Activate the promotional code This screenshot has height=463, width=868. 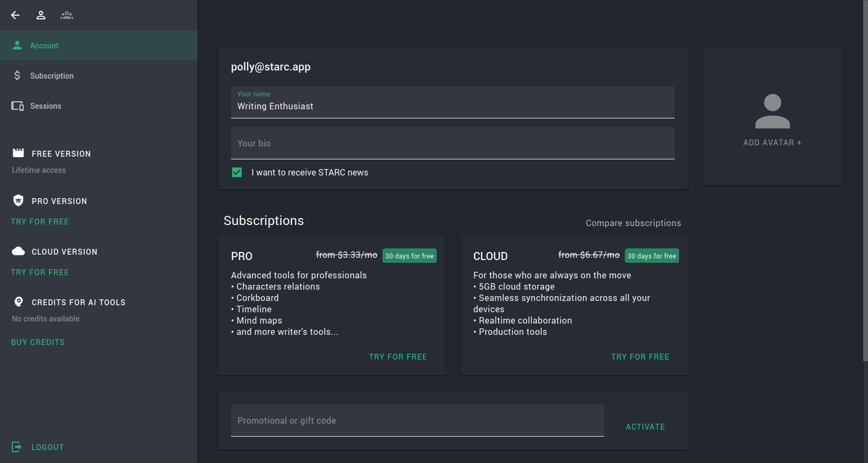click(x=645, y=427)
